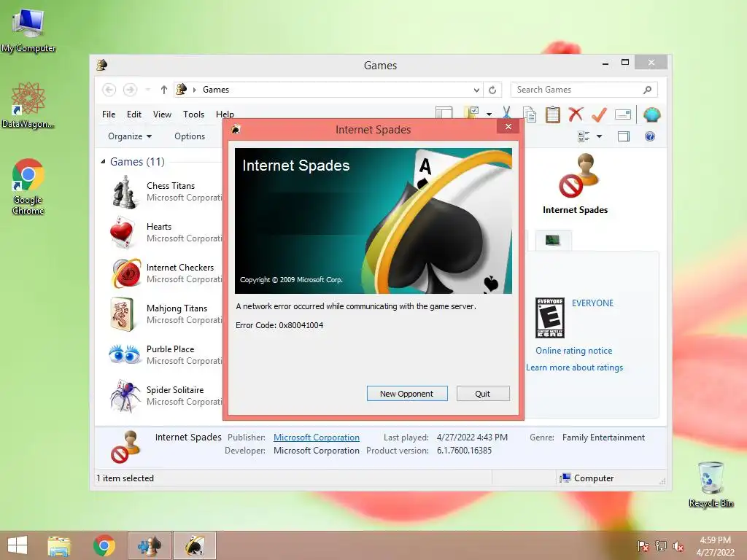Open the View menu
747x560 pixels.
[162, 114]
